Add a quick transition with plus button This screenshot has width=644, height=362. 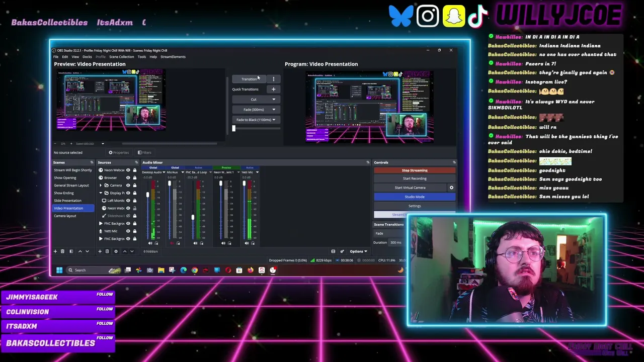pyautogui.click(x=274, y=89)
